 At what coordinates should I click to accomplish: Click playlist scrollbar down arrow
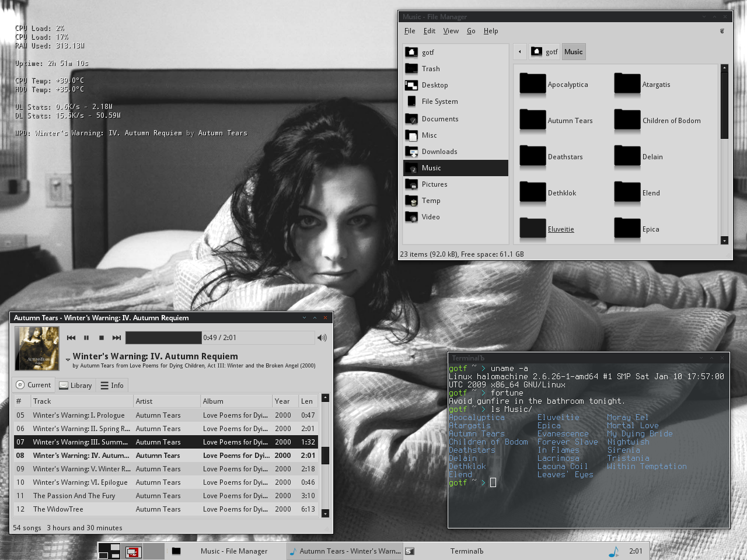coord(326,513)
